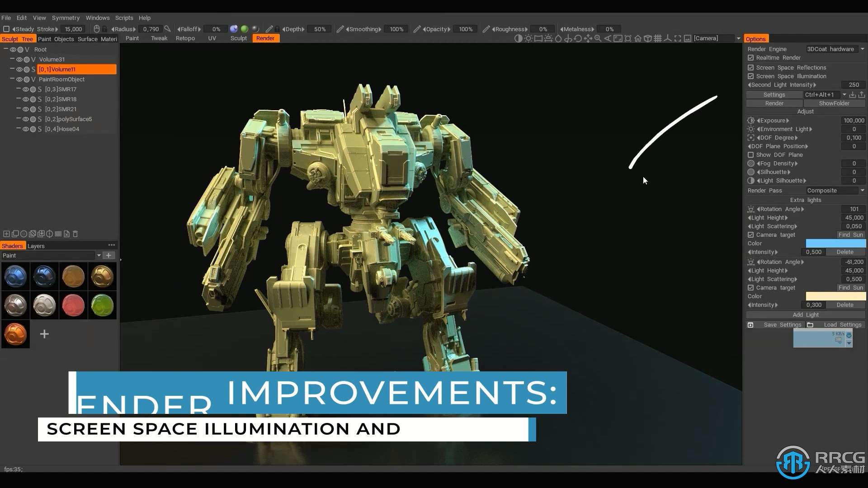868x488 pixels.
Task: Click the symmetry copy icon below Sculpt Tree
Action: point(49,234)
